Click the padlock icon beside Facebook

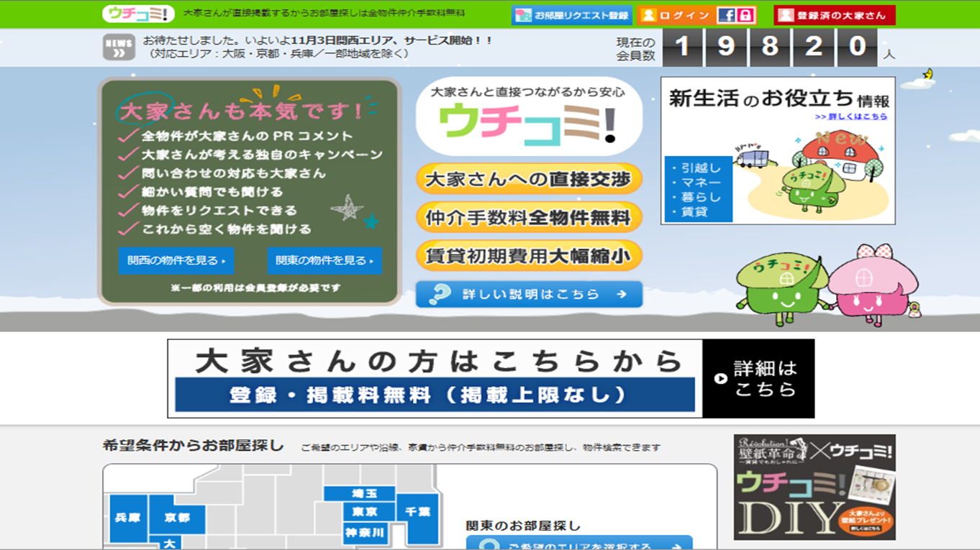pyautogui.click(x=746, y=15)
